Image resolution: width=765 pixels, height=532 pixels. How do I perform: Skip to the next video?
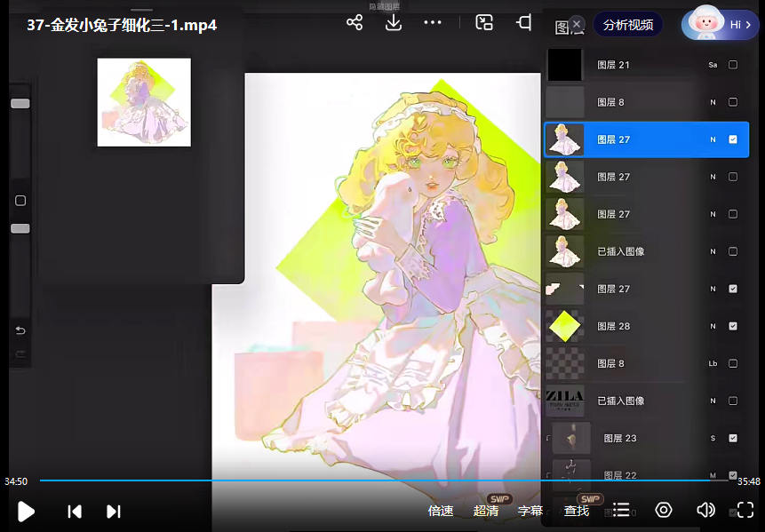click(114, 511)
